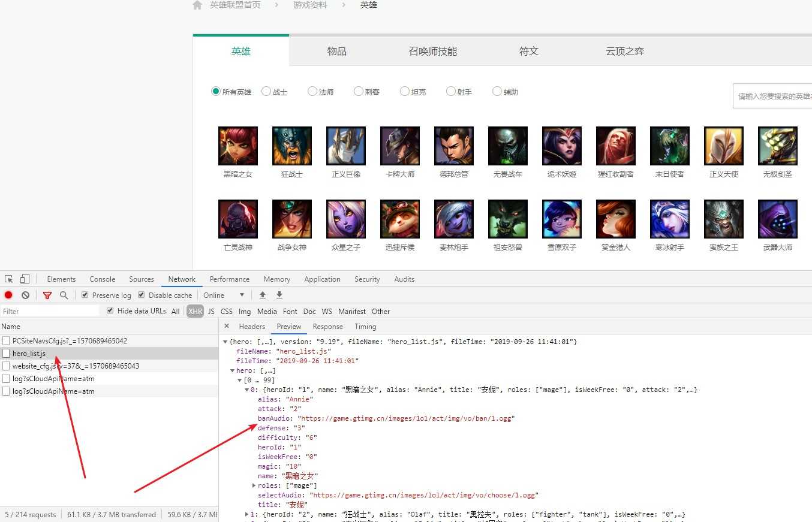Toggle the Hide data URLs checkbox
This screenshot has height=522, width=812.
tap(110, 310)
